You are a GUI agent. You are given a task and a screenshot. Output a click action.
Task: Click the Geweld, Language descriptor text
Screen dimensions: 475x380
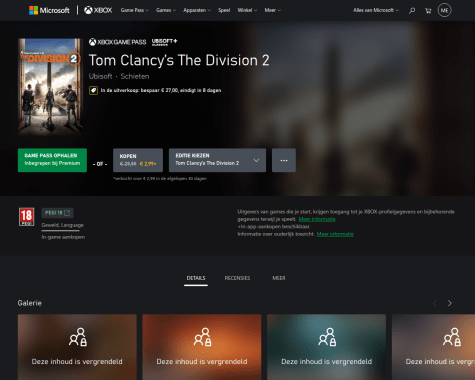pos(63,225)
